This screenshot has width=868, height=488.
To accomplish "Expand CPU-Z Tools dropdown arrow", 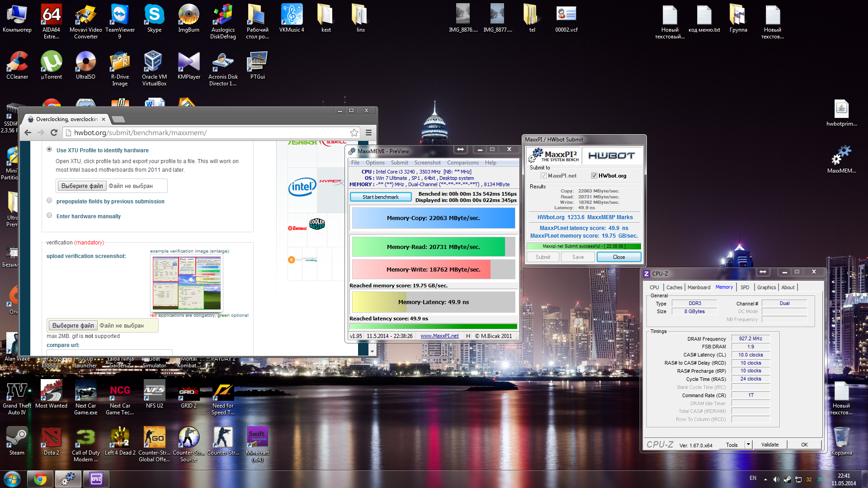I will pyautogui.click(x=748, y=445).
